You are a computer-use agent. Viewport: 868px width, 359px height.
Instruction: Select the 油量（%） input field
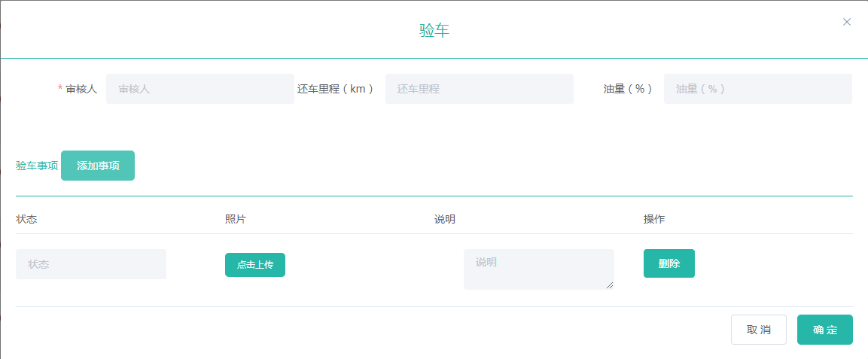coord(757,89)
